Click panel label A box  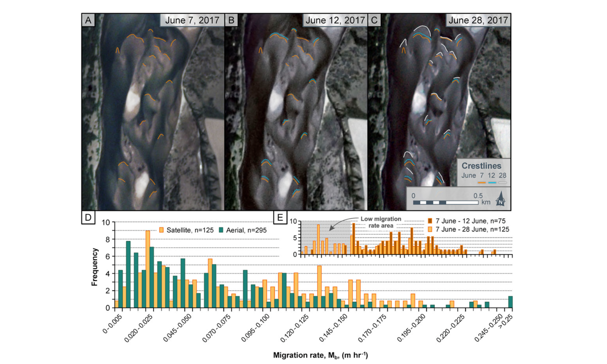click(x=88, y=20)
